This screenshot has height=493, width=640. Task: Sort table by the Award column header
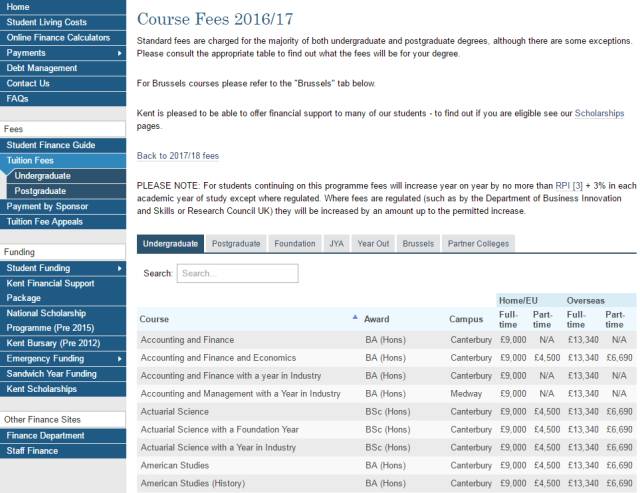(376, 319)
